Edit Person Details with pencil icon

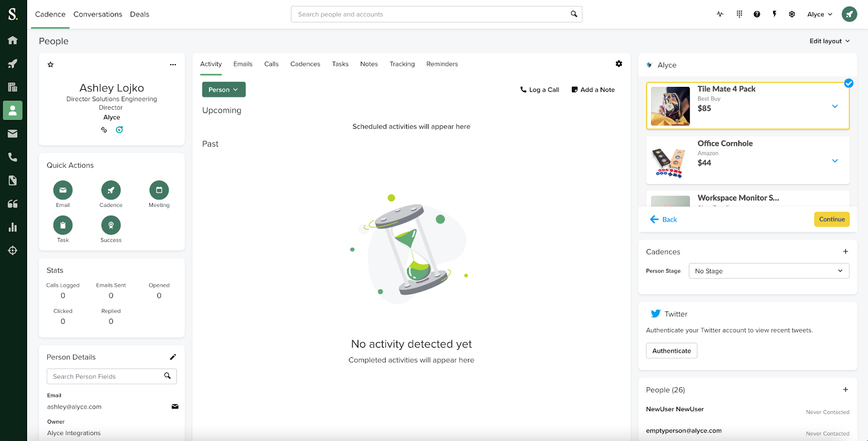[173, 357]
